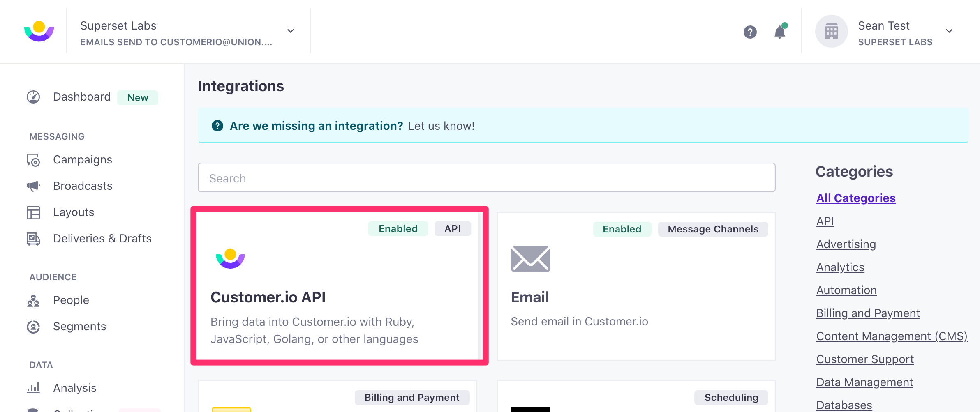980x412 pixels.
Task: Click the People sidebar icon
Action: point(33,300)
